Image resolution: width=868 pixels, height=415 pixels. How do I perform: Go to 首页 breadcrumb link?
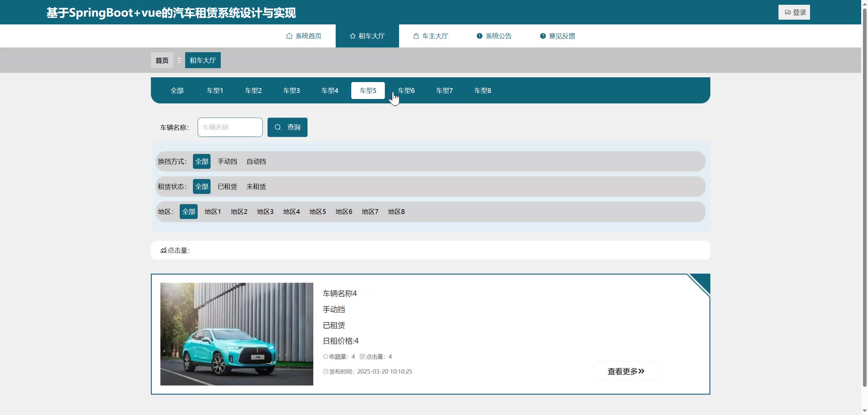(x=162, y=60)
